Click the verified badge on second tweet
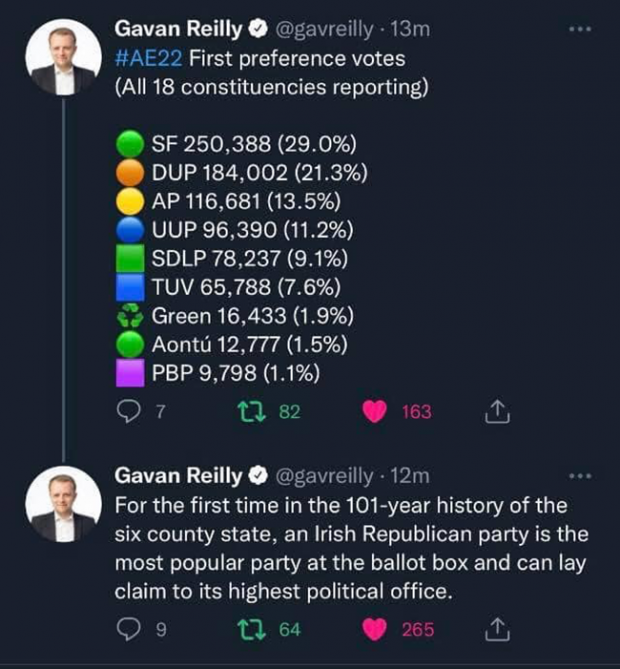This screenshot has height=669, width=620. (258, 476)
